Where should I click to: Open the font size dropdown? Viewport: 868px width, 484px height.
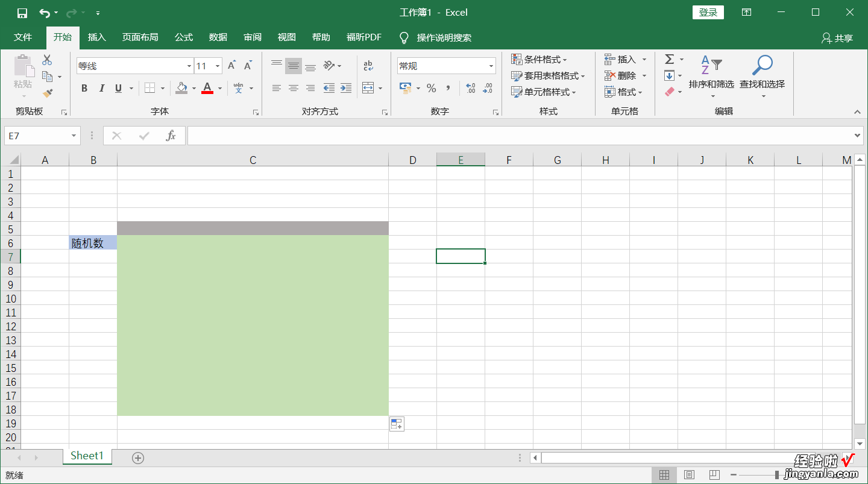pos(218,66)
